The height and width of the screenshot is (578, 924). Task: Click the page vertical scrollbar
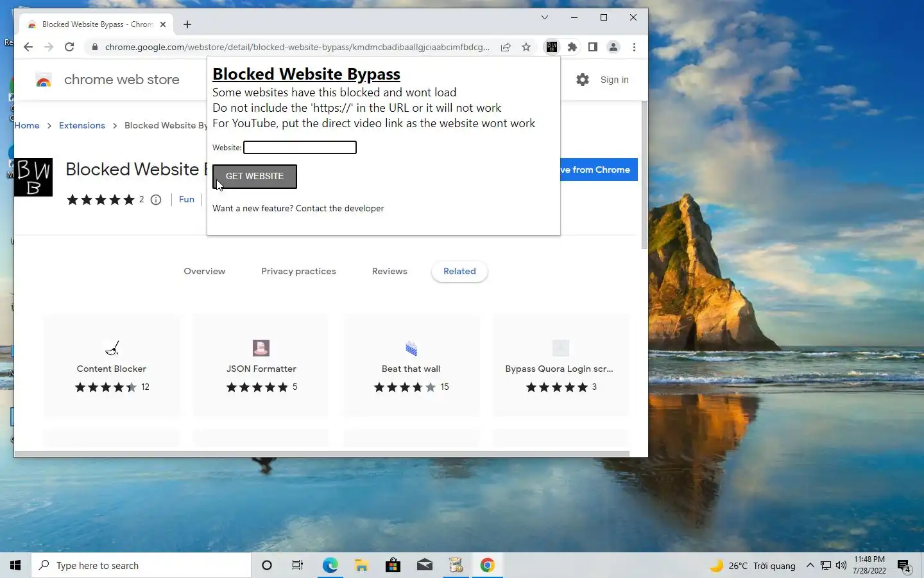pos(645,175)
